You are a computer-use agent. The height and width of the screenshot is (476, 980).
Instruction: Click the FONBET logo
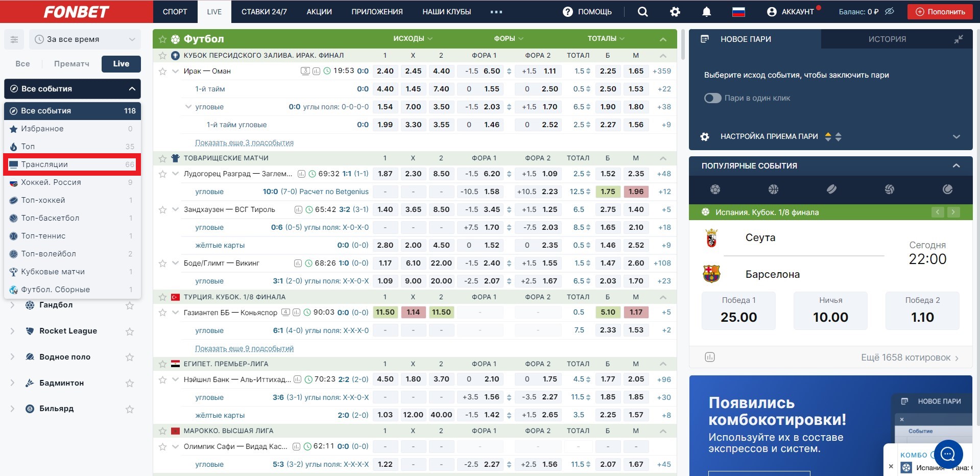[x=76, y=12]
